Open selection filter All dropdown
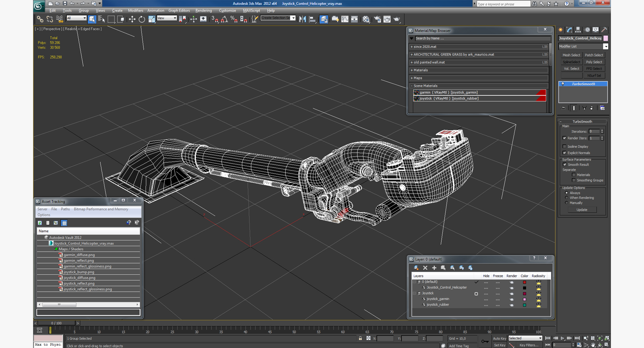The height and width of the screenshot is (348, 644). pos(76,18)
